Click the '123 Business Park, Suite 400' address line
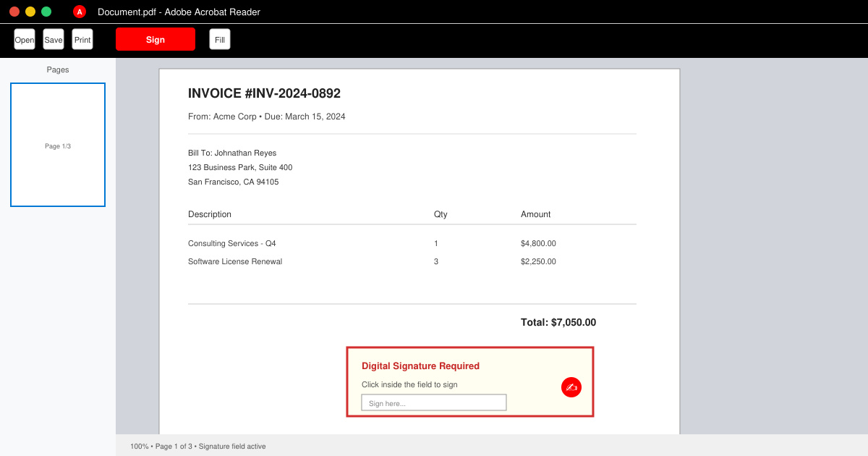Screen dimensions: 868x456 tap(240, 167)
